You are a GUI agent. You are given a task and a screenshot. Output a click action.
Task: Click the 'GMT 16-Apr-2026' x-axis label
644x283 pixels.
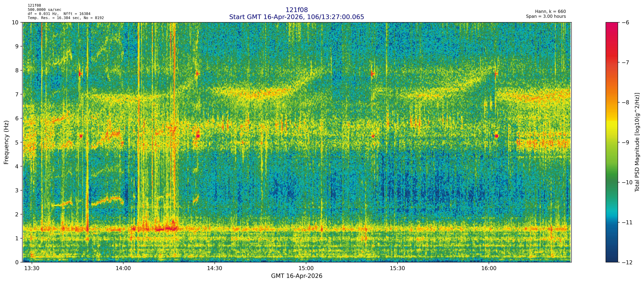click(x=297, y=276)
